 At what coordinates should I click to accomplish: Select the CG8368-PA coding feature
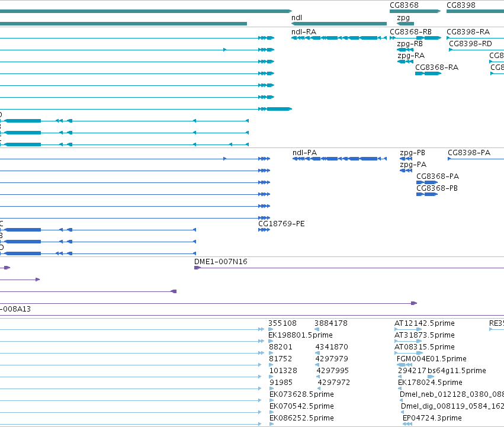coord(427,182)
